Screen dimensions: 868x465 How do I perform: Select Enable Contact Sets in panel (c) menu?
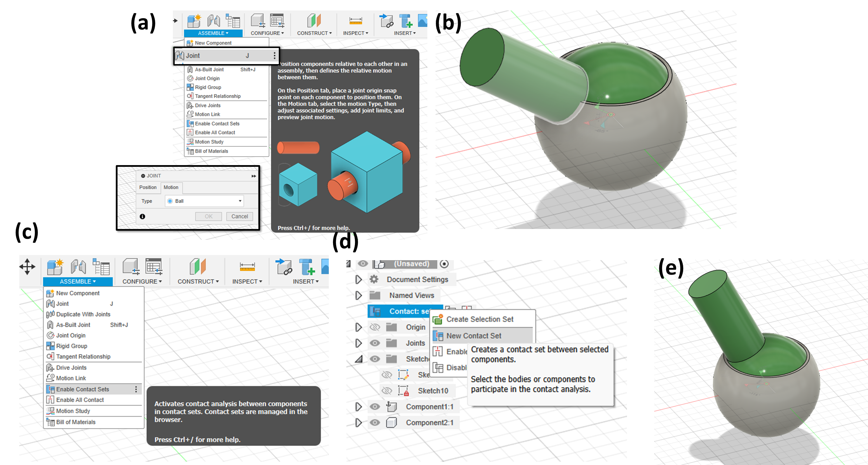(94, 389)
